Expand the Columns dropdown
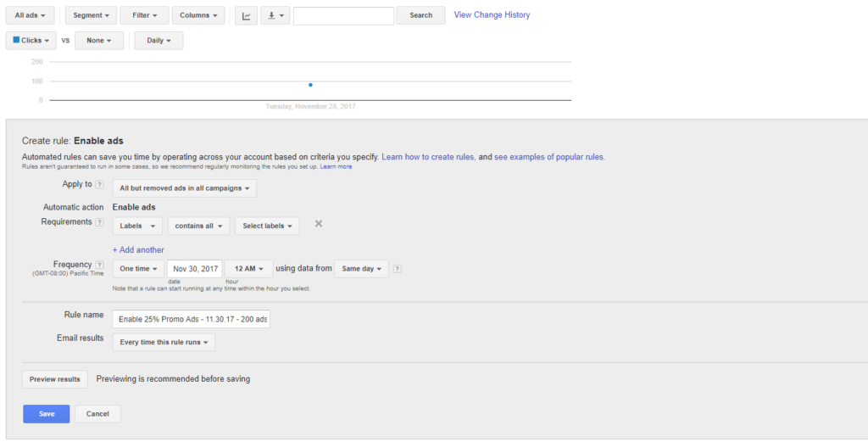 click(x=198, y=15)
